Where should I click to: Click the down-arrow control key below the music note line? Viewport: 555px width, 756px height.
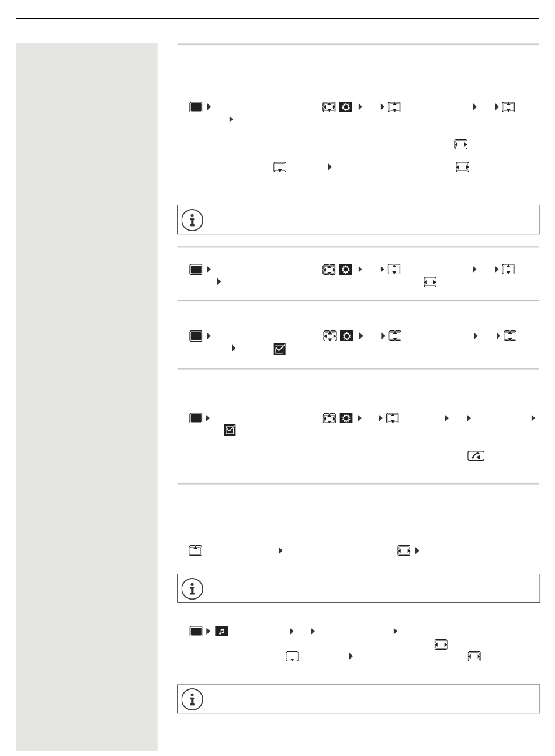point(292,656)
